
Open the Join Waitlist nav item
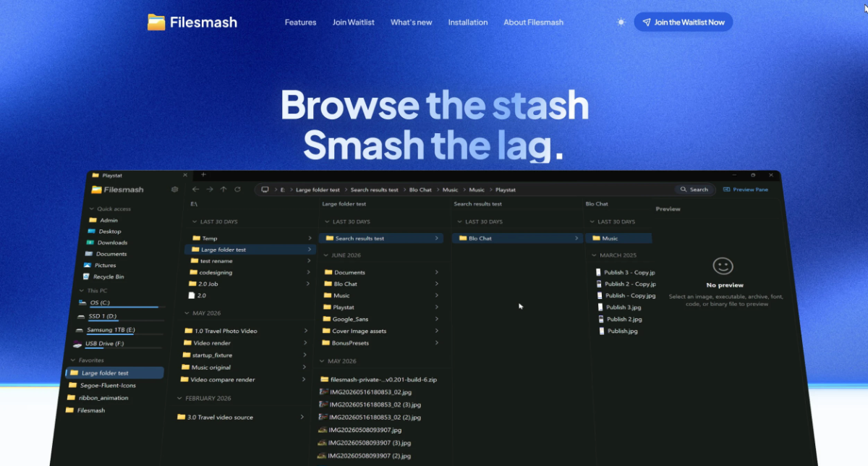354,22
